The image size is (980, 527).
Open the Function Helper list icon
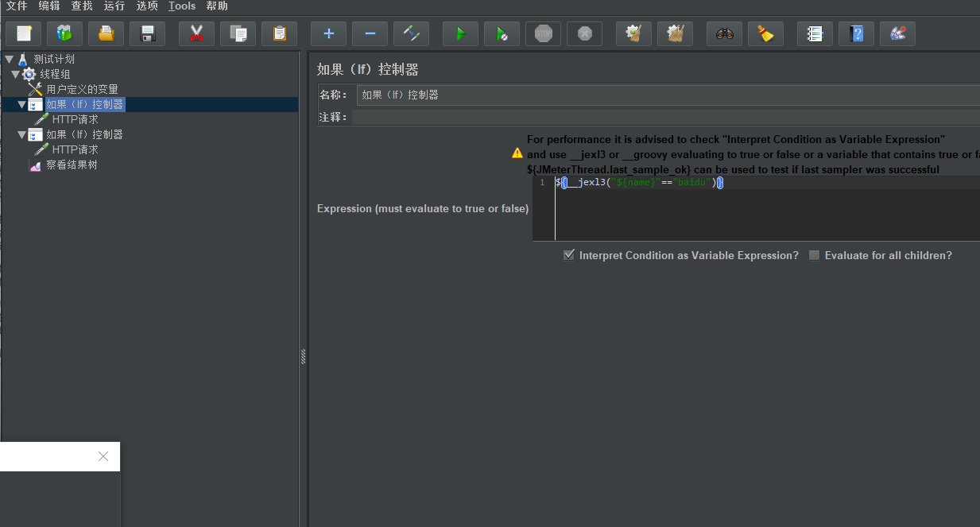pyautogui.click(x=815, y=33)
